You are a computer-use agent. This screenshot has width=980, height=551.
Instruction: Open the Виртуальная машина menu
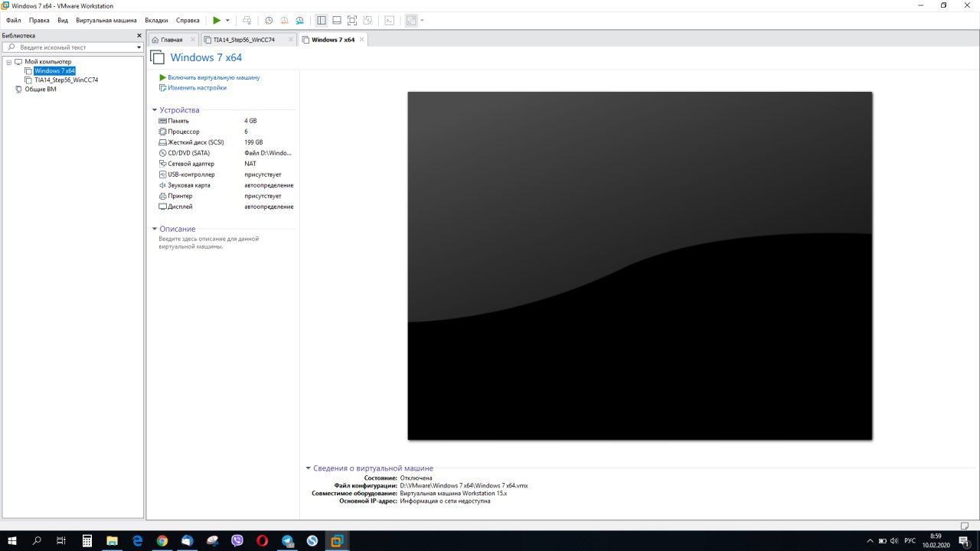tap(106, 20)
